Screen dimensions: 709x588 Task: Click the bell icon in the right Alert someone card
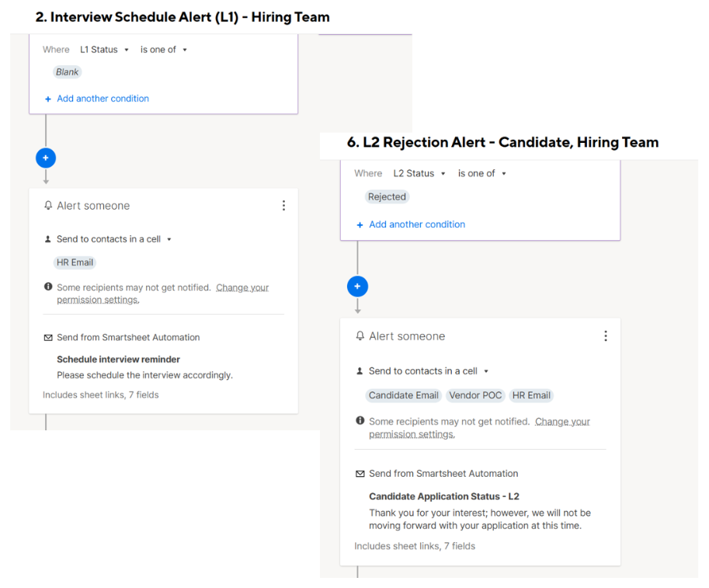(360, 336)
